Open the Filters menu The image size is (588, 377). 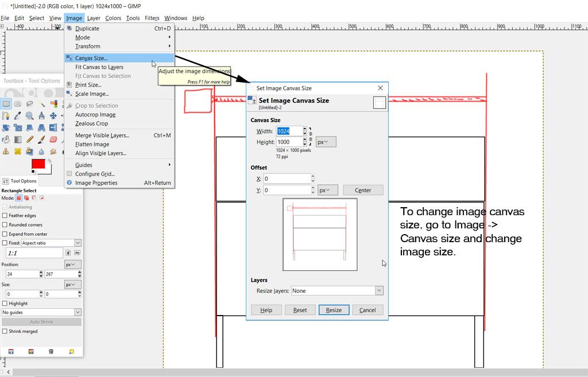[x=152, y=18]
